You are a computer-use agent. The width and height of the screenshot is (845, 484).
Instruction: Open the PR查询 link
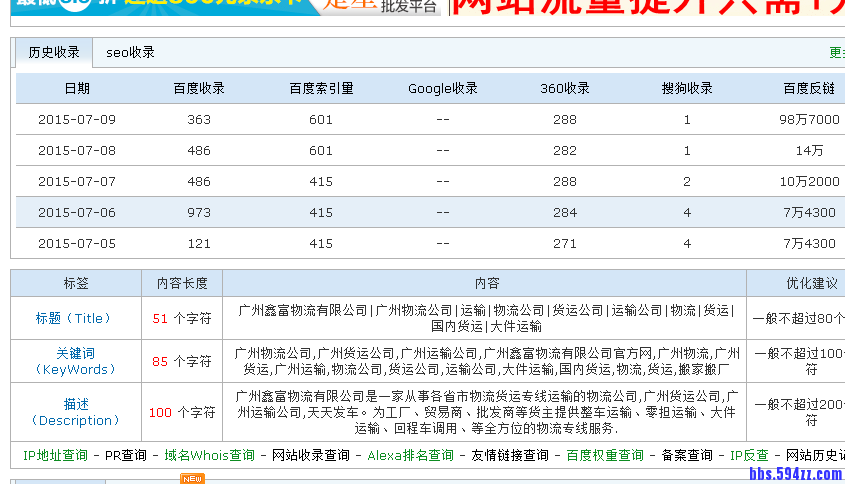tap(126, 455)
